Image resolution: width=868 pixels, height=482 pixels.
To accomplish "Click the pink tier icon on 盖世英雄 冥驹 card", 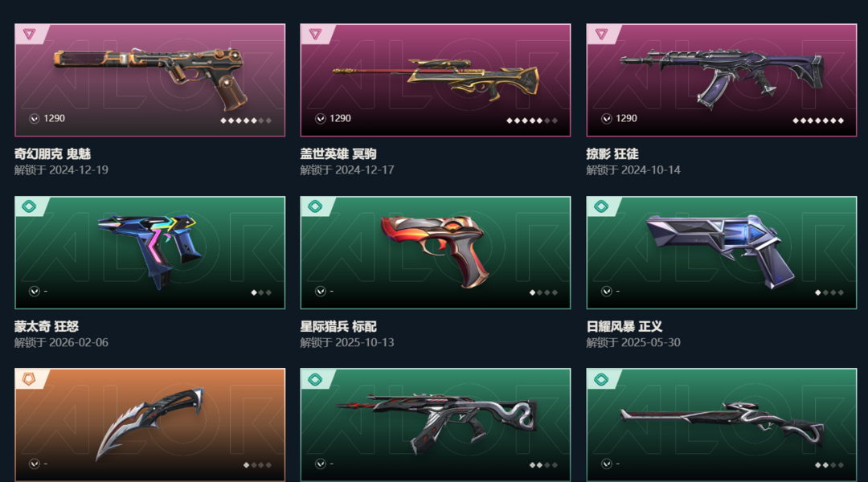I will point(316,35).
